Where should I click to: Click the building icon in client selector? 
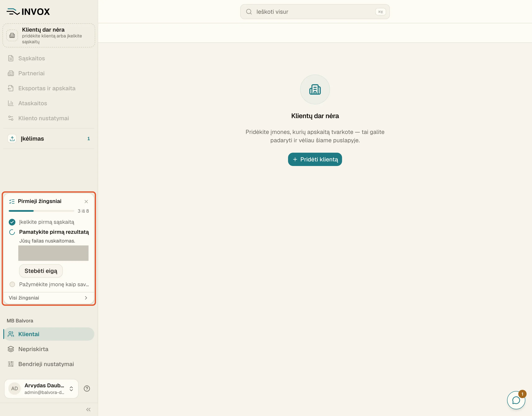point(12,35)
